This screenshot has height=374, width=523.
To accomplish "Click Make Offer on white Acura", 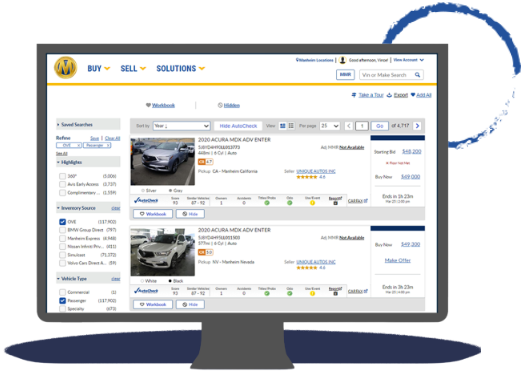I will pos(398,260).
